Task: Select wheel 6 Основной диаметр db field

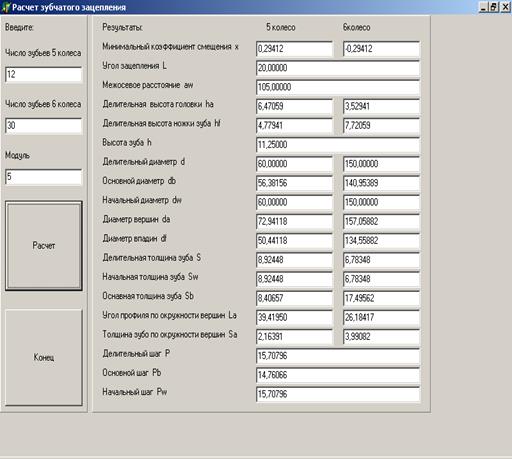Action: (x=381, y=183)
